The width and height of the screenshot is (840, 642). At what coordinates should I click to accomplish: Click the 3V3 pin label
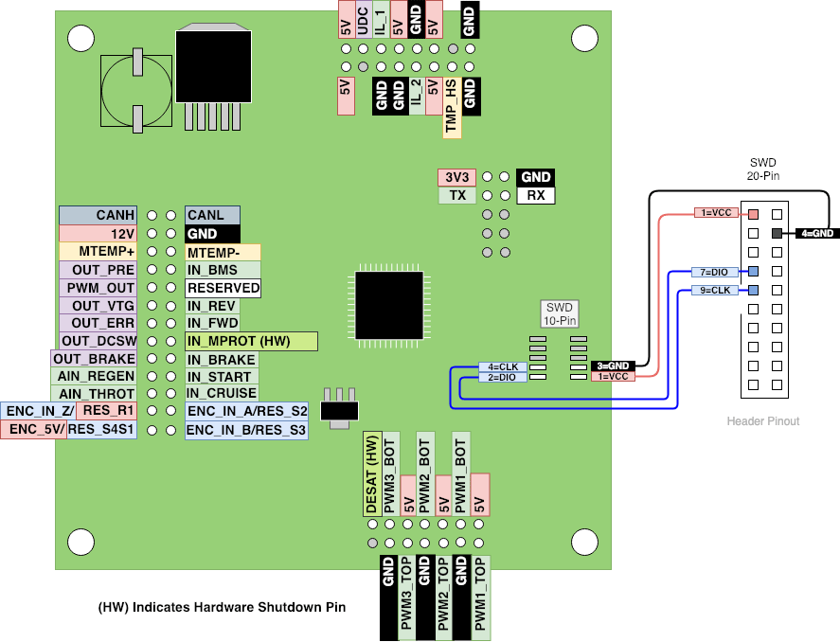456,177
